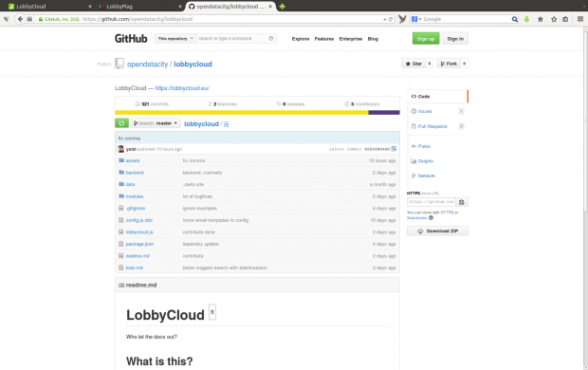Click the green Sign up button
Viewport: 588px width, 370px height.
pos(426,39)
